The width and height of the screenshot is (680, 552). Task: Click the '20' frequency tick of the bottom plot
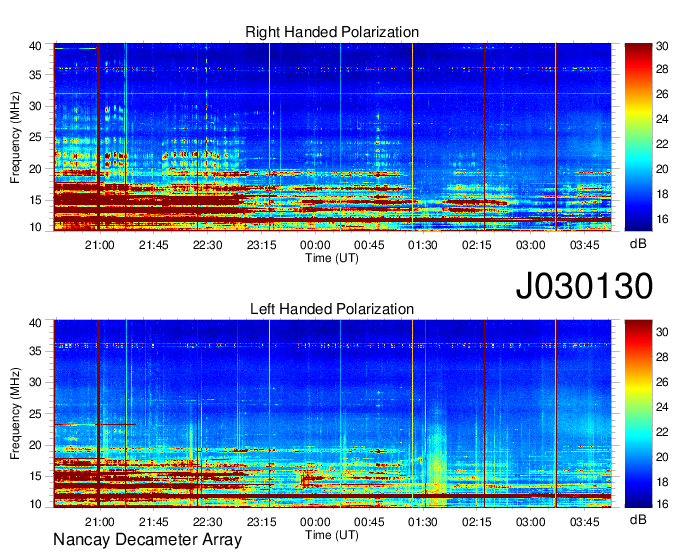click(36, 445)
